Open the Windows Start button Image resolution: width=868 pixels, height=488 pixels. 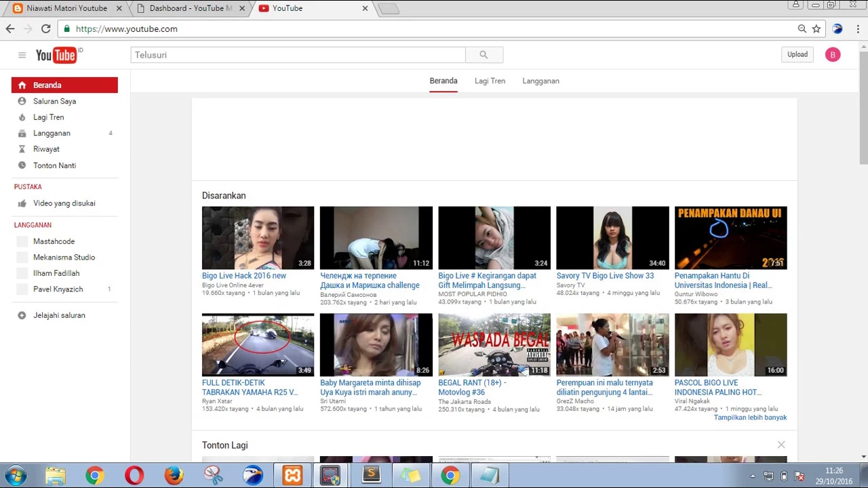[x=15, y=476]
